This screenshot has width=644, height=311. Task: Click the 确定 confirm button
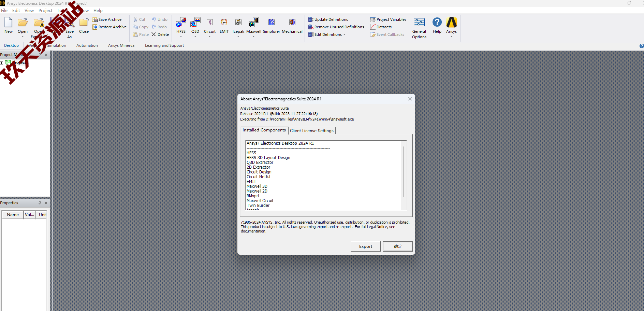[x=398, y=246]
